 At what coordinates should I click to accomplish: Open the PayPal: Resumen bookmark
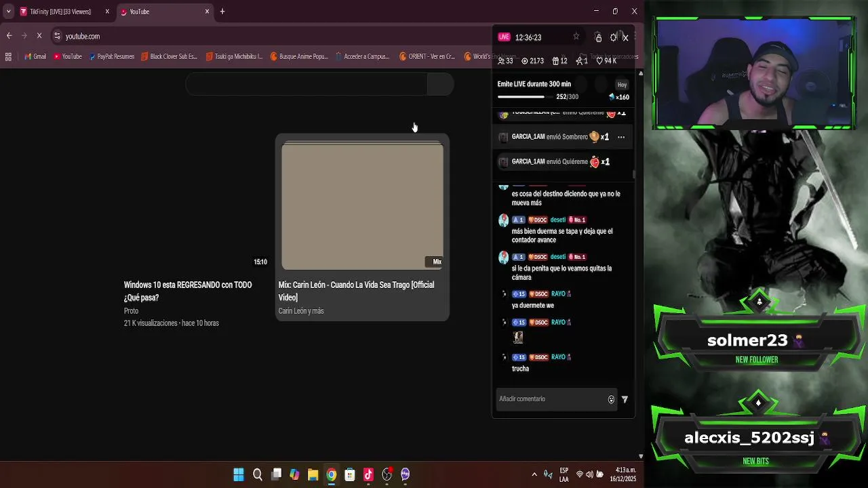point(112,56)
